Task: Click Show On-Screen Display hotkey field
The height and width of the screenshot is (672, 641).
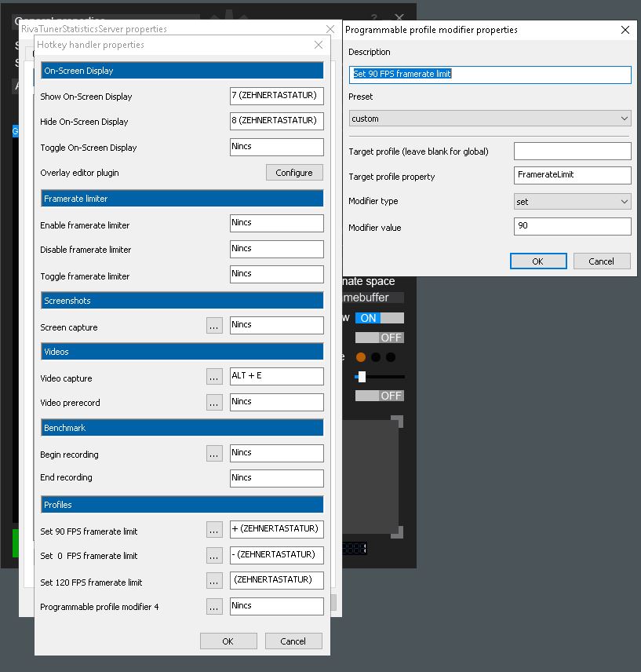Action: click(x=277, y=96)
